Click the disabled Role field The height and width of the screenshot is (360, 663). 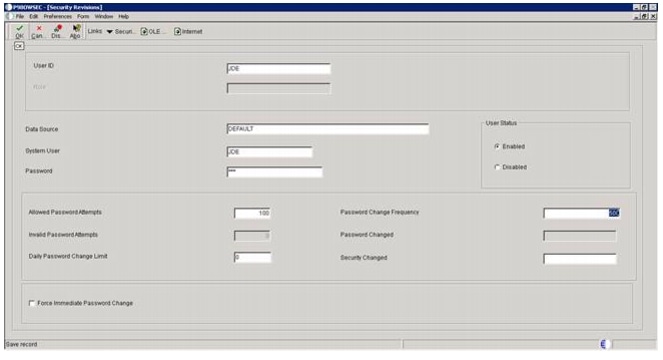click(279, 88)
